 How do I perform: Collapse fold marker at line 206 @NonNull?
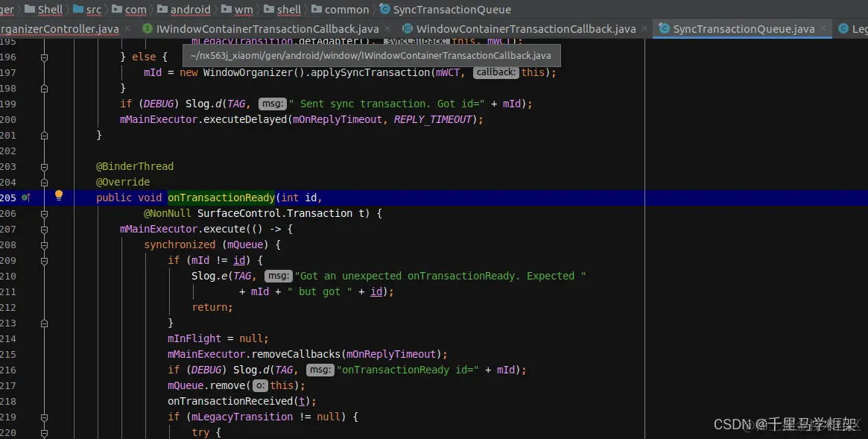pos(44,214)
